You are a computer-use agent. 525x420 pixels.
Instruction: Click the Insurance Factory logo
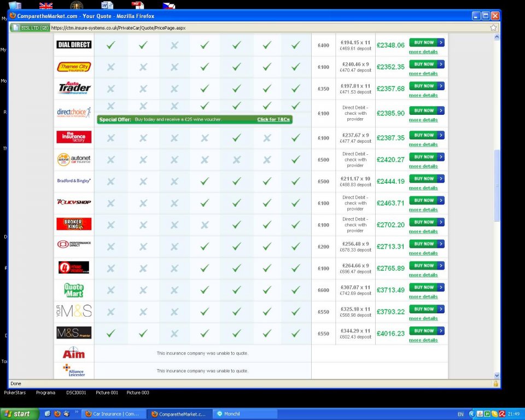point(74,137)
